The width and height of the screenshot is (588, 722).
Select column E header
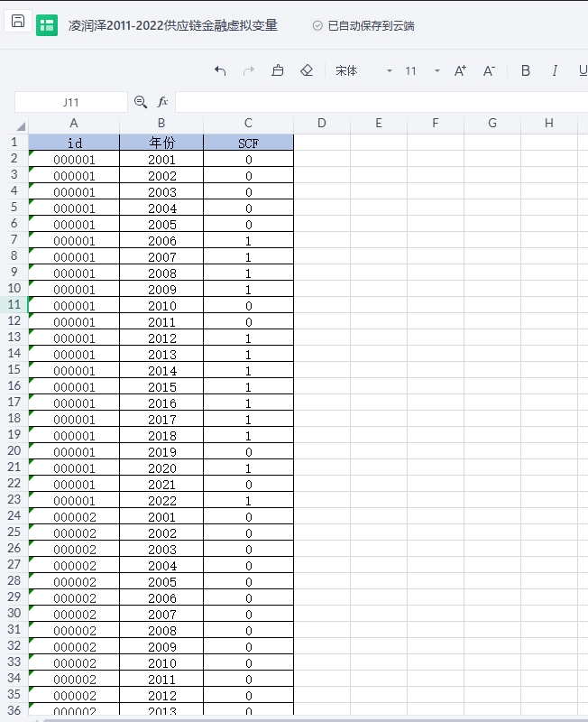point(379,124)
